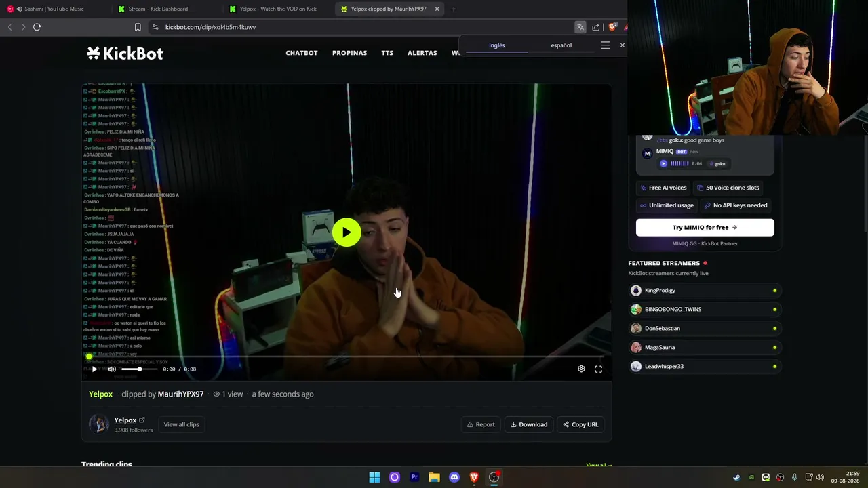
Task: Open the CHATBOT menu item
Action: [x=302, y=53]
